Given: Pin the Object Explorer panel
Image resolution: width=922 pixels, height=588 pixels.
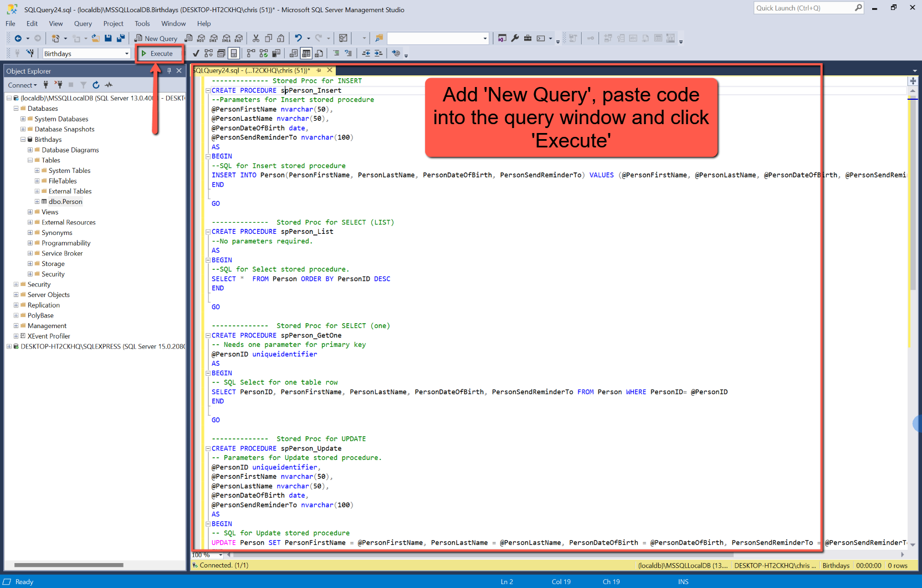Looking at the screenshot, I should pos(170,71).
